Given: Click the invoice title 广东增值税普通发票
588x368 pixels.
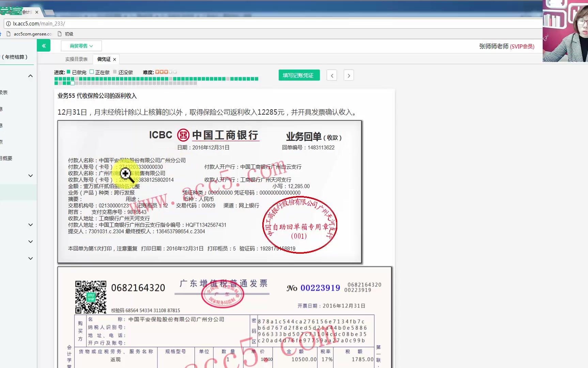Looking at the screenshot, I should (223, 284).
